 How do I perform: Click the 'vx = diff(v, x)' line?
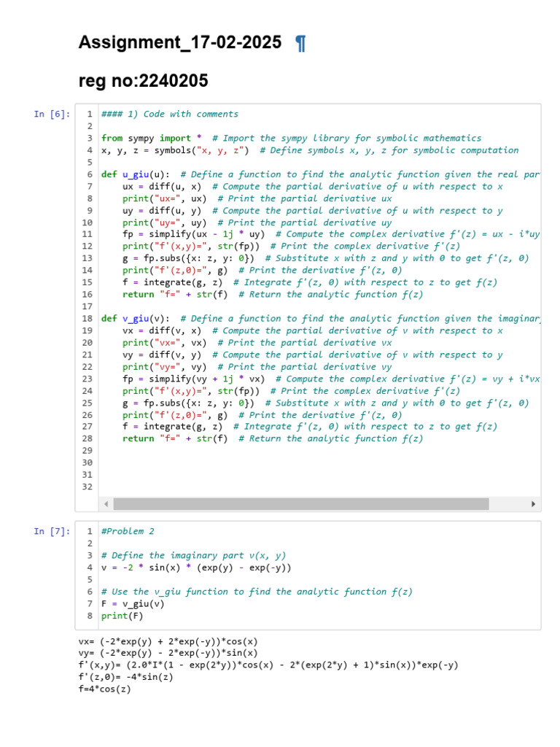(312, 330)
